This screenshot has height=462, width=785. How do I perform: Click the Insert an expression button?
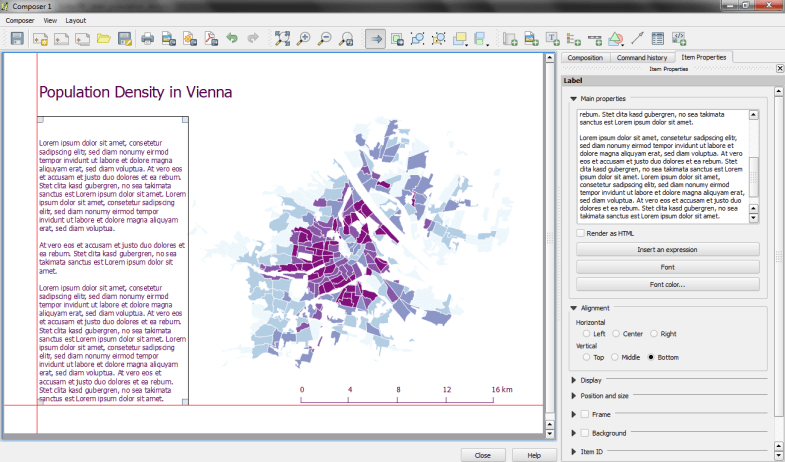coord(668,249)
